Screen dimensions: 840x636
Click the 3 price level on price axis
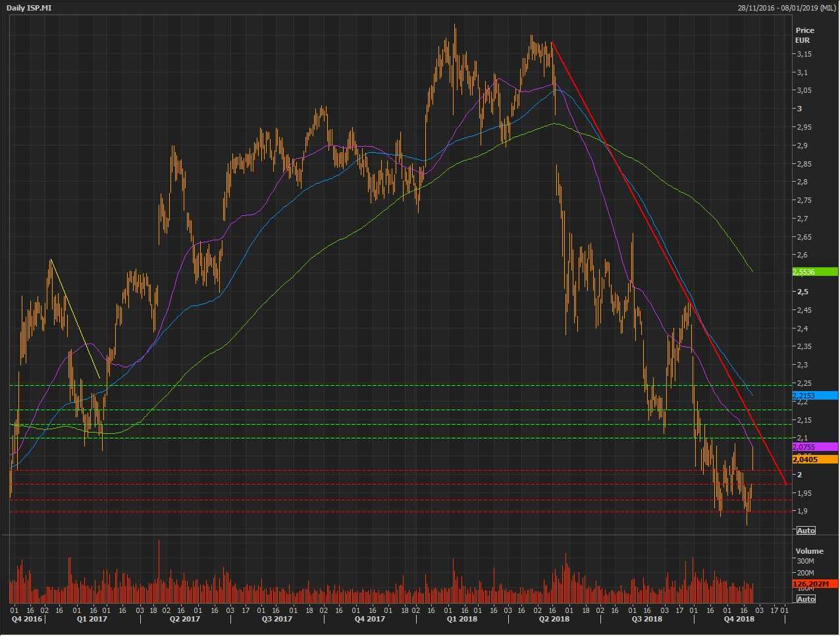799,109
